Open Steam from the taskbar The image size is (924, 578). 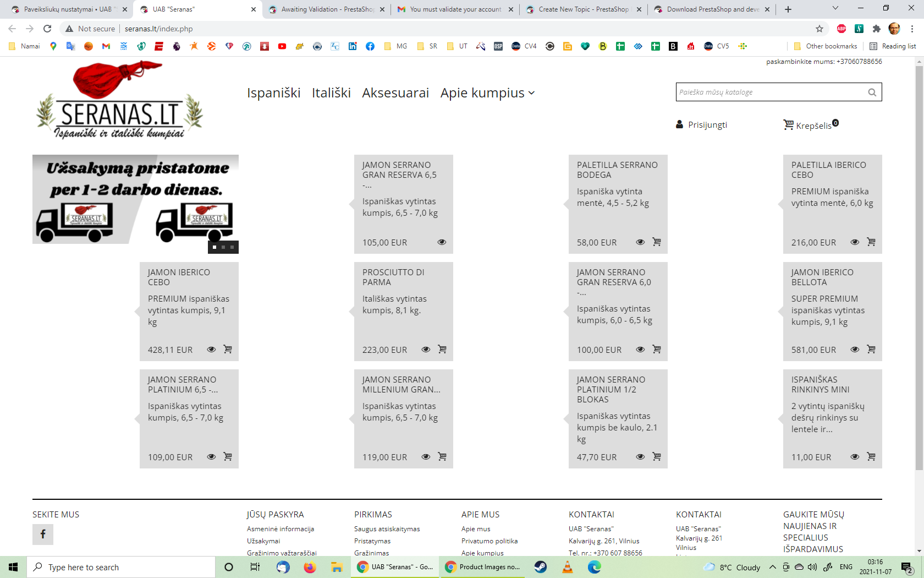coord(541,567)
